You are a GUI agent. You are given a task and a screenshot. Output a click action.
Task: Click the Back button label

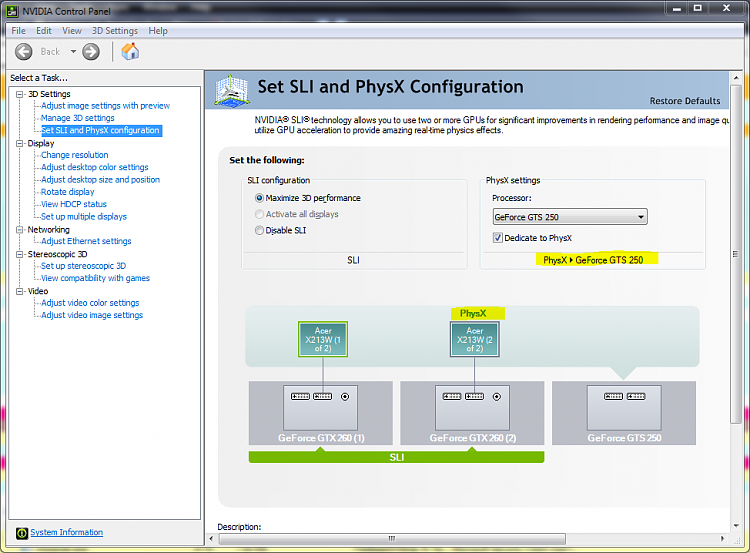(50, 52)
